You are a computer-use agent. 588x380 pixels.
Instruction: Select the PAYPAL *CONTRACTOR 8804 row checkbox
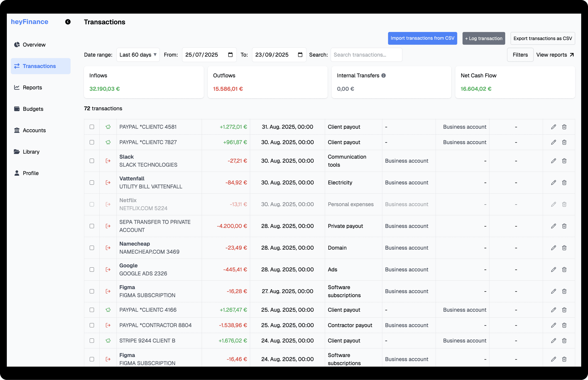(x=92, y=325)
